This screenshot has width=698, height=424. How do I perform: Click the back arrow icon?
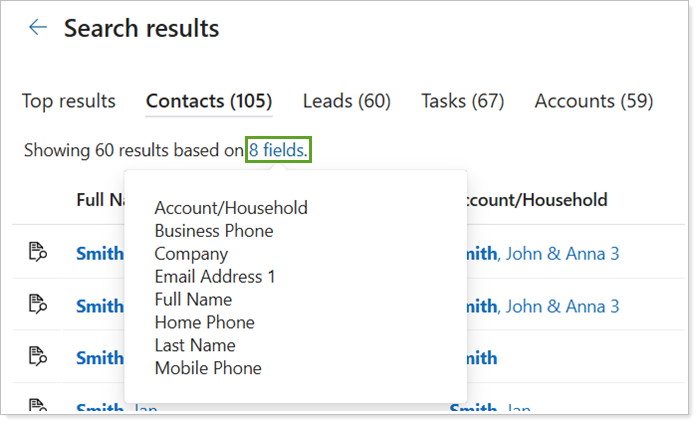click(x=38, y=28)
